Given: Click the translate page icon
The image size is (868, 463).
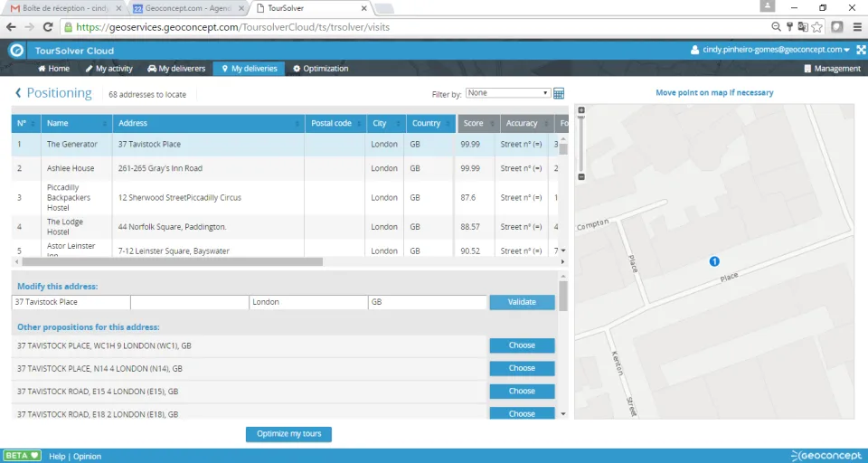Looking at the screenshot, I should pos(803,27).
